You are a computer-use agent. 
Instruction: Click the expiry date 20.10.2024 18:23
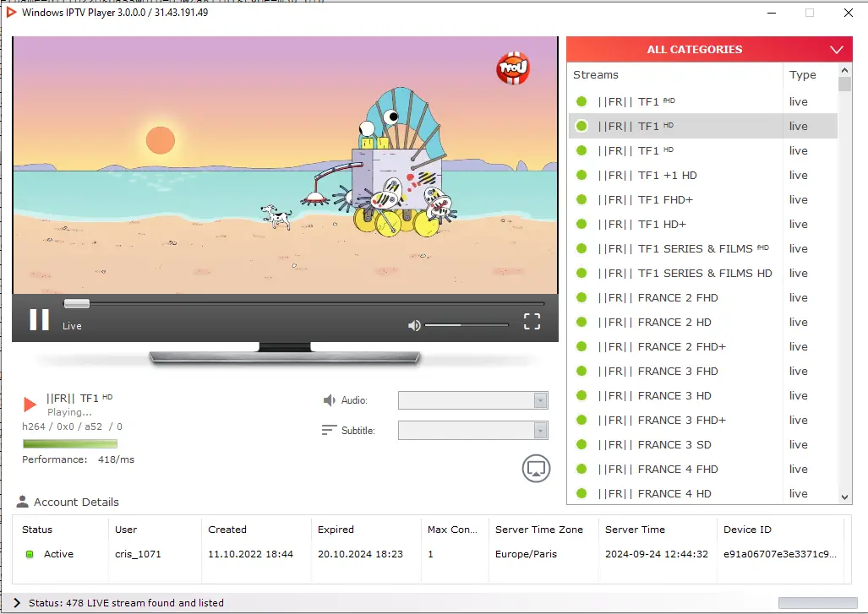360,554
